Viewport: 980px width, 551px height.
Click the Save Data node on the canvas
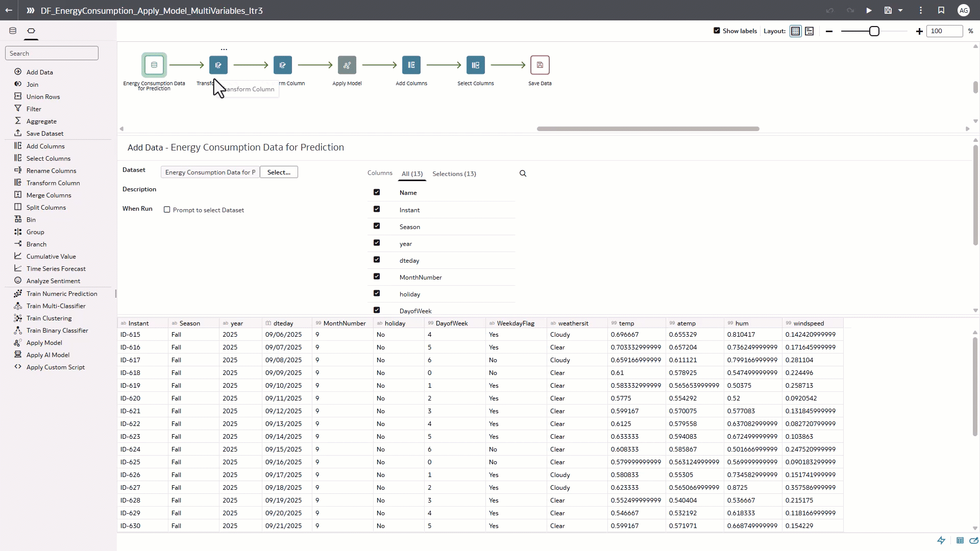coord(540,65)
